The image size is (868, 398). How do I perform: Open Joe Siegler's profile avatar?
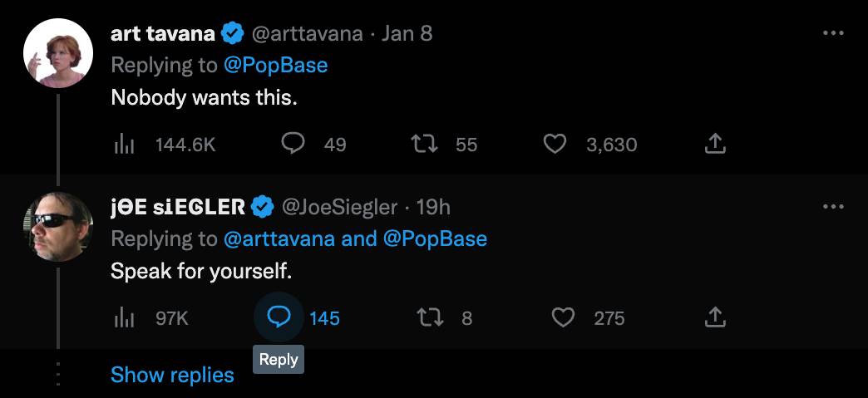[x=57, y=226]
